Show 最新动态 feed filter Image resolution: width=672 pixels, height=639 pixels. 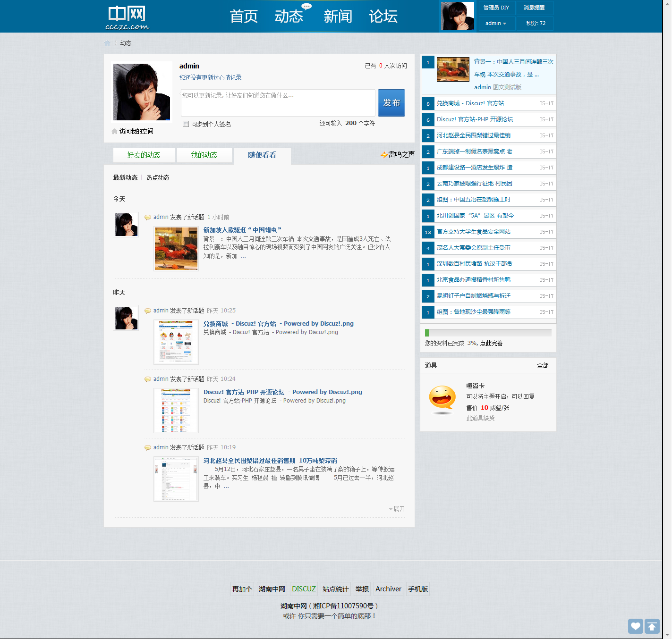tap(125, 177)
